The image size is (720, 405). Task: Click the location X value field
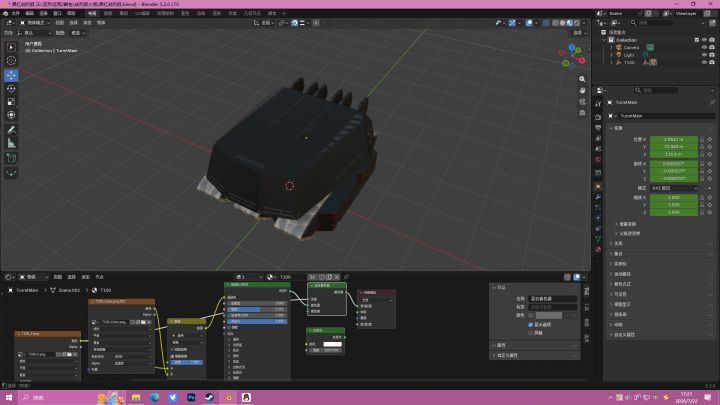(x=674, y=139)
